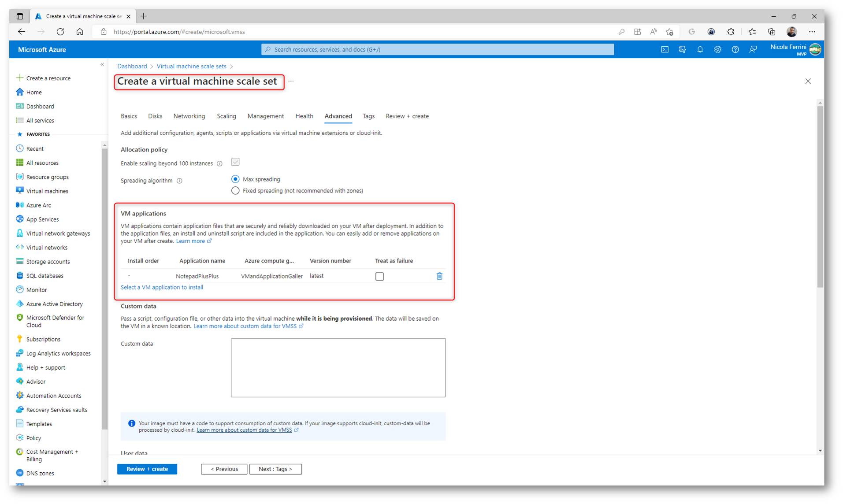Check Treat as failure for NotepadPlusPlus
This screenshot has width=843, height=504.
click(x=379, y=277)
